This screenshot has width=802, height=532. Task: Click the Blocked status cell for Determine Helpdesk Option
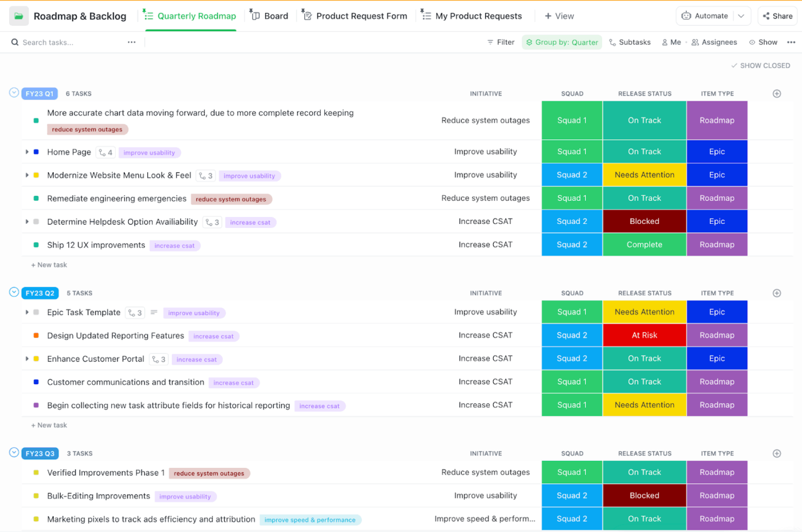coord(644,221)
